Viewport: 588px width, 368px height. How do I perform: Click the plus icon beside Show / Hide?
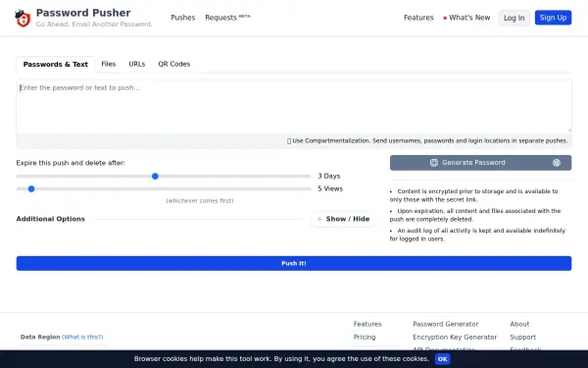[319, 219]
